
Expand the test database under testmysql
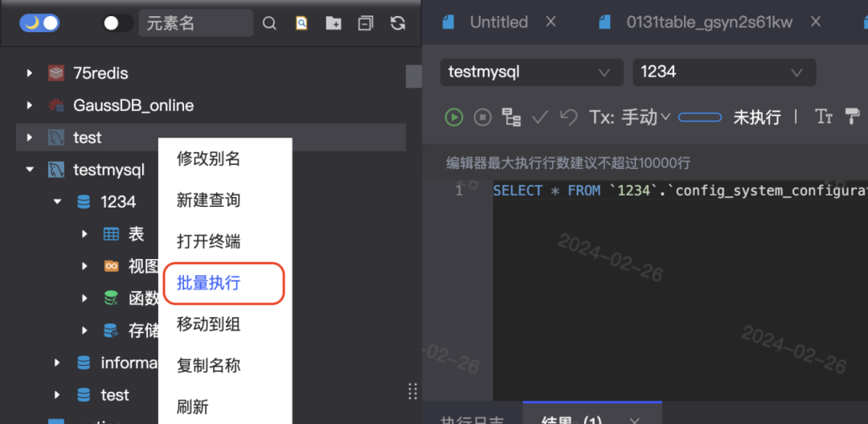coord(57,394)
